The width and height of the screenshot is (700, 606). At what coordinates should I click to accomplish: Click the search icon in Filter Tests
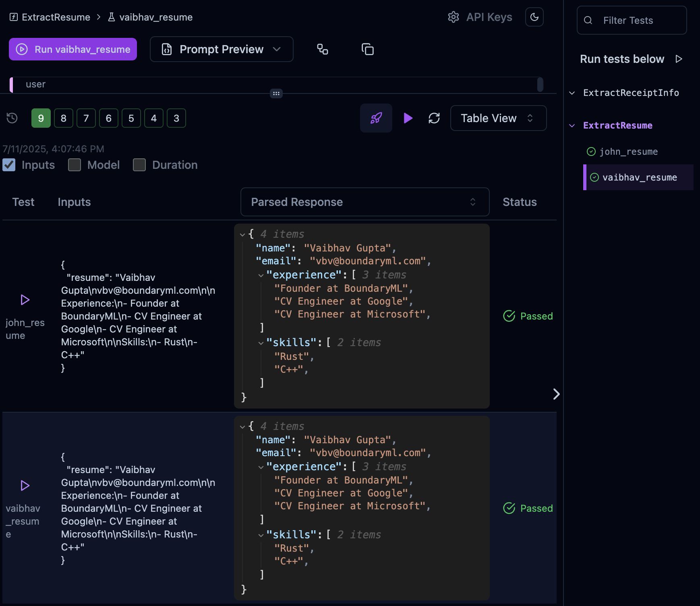click(588, 20)
